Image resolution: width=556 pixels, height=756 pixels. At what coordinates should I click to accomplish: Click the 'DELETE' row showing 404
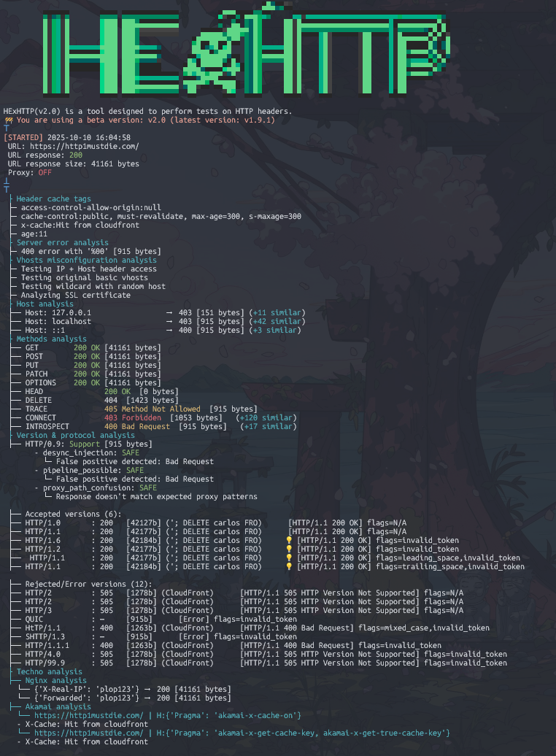[101, 400]
